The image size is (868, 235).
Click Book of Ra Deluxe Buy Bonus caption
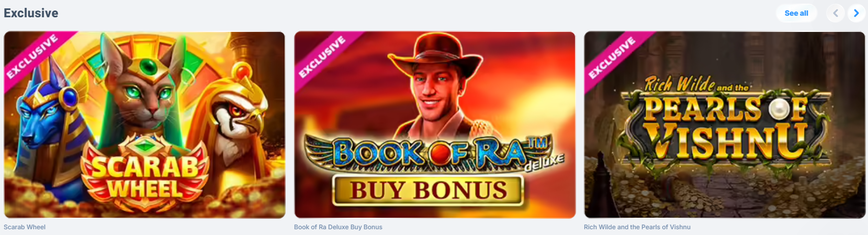[x=338, y=227]
